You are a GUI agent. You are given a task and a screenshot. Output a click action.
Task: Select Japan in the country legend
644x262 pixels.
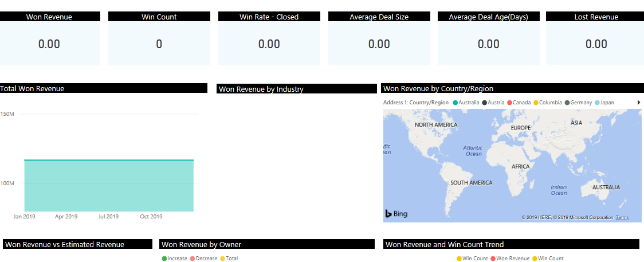point(607,103)
